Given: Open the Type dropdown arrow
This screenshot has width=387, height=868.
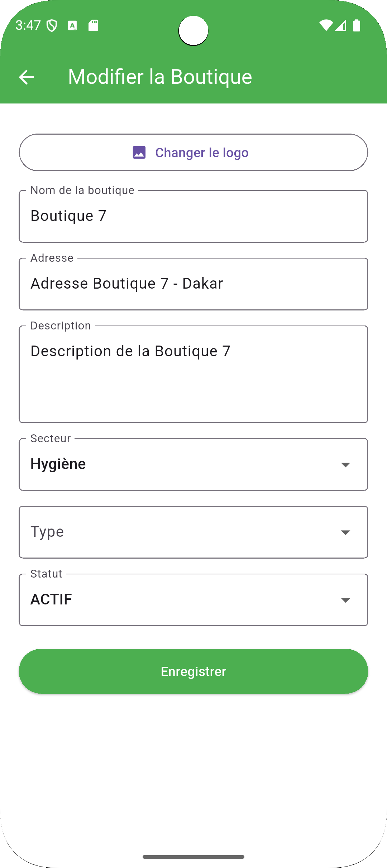Looking at the screenshot, I should 345,532.
